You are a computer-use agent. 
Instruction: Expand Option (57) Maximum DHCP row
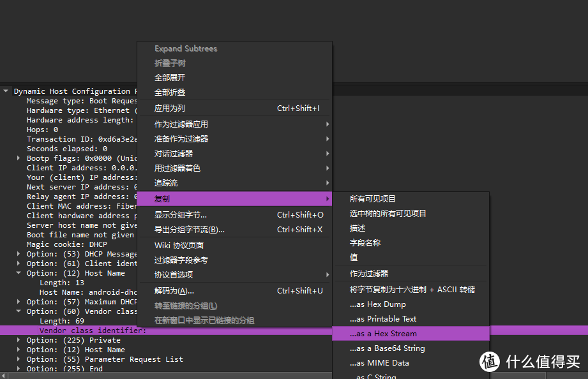[x=19, y=301]
